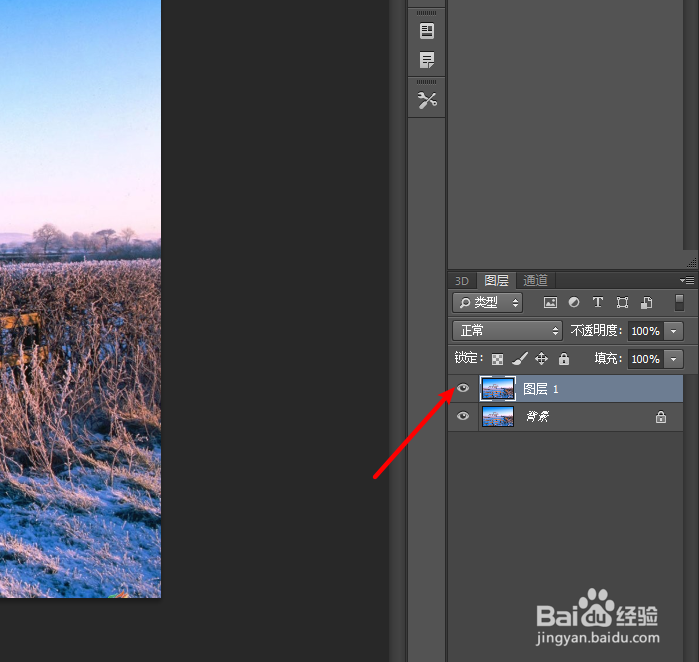Open the Tool Presets panel icon

(x=427, y=100)
